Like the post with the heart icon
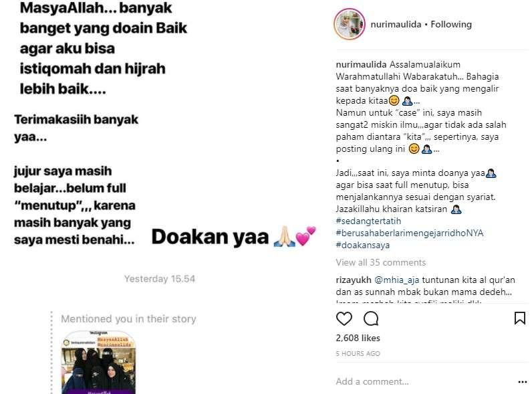This screenshot has height=394, width=532. pyautogui.click(x=344, y=318)
